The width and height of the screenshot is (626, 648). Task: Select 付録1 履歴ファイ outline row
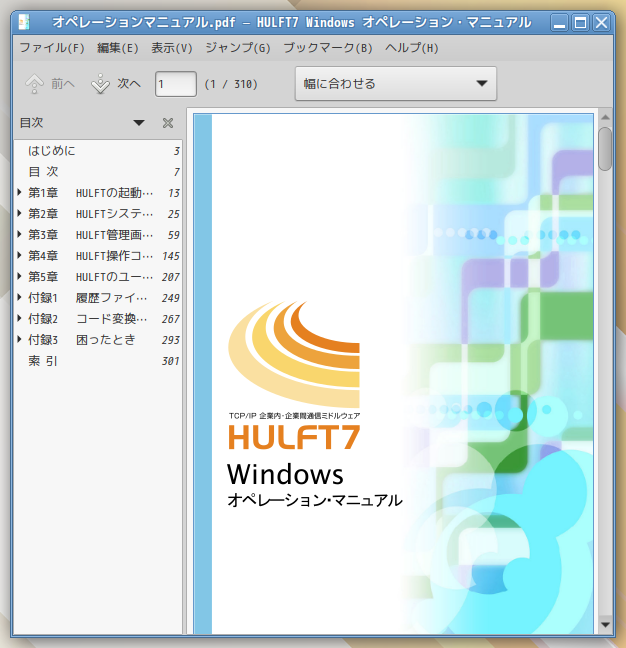pos(98,298)
